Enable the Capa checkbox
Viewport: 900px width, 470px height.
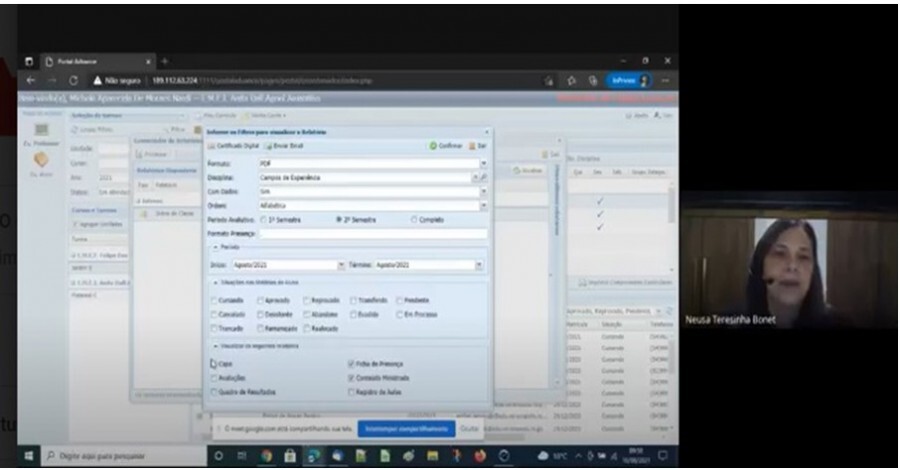(x=214, y=365)
